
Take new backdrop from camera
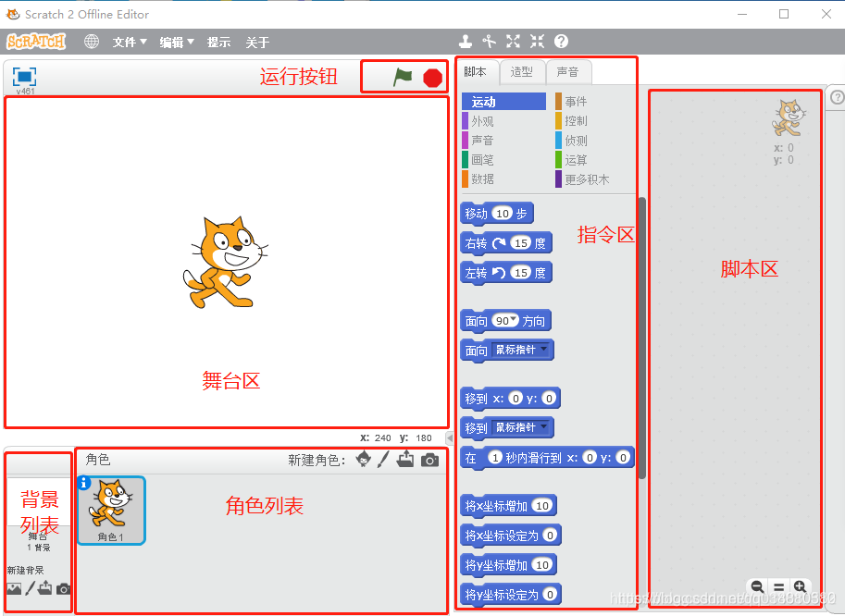click(x=64, y=588)
